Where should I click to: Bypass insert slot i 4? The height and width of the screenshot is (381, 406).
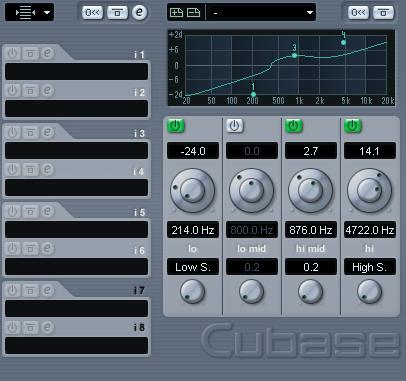30,170
